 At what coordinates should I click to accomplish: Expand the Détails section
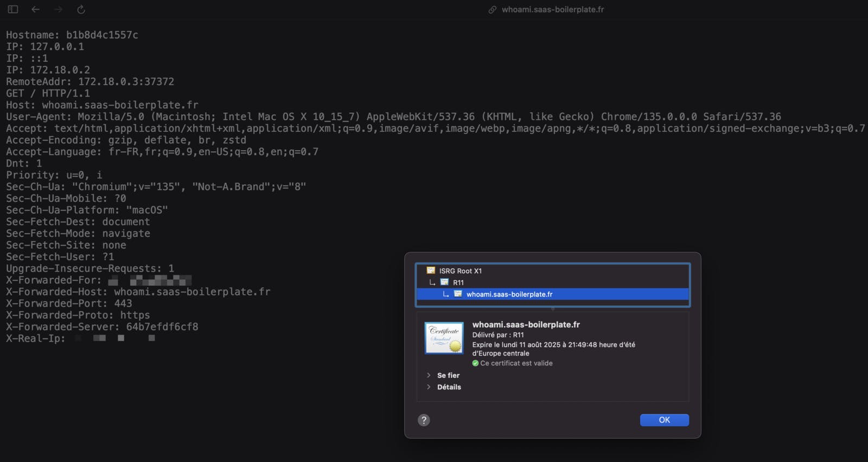click(x=429, y=387)
